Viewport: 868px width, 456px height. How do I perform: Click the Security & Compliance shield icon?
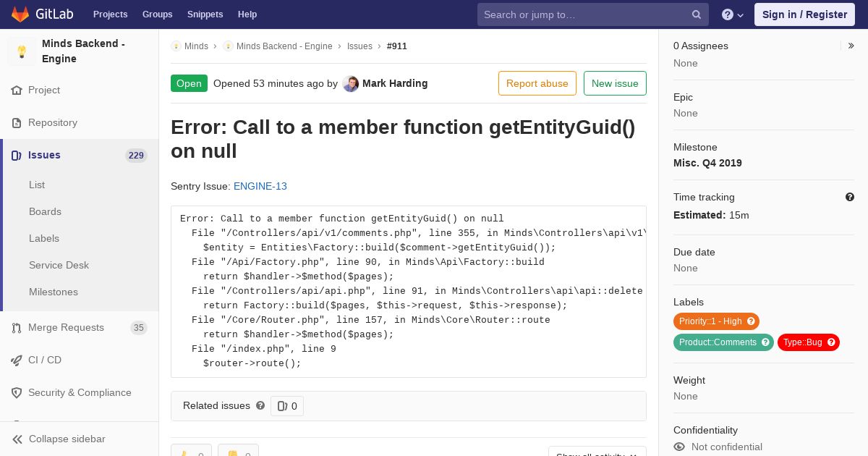[x=17, y=392]
